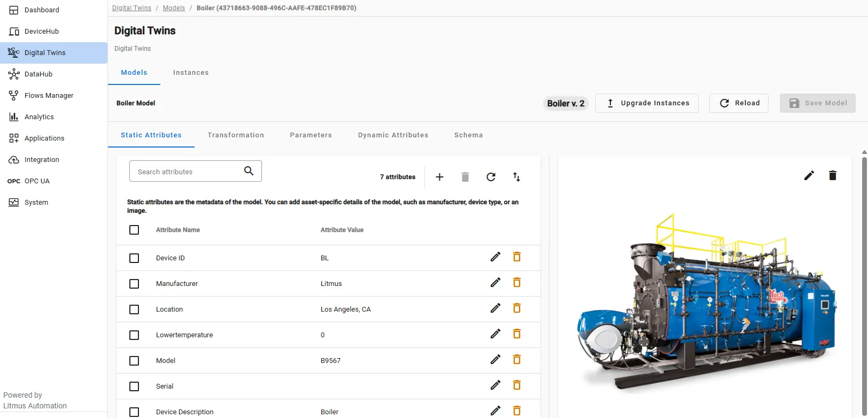This screenshot has height=418, width=868.
Task: Check the Location row checkbox
Action: click(x=134, y=309)
